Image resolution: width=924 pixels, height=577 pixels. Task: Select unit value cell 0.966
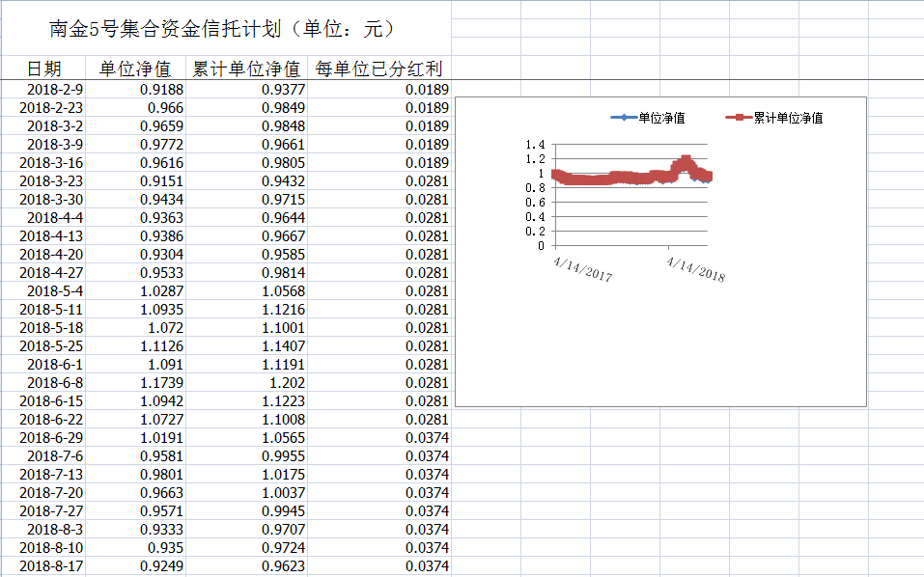tap(135, 108)
